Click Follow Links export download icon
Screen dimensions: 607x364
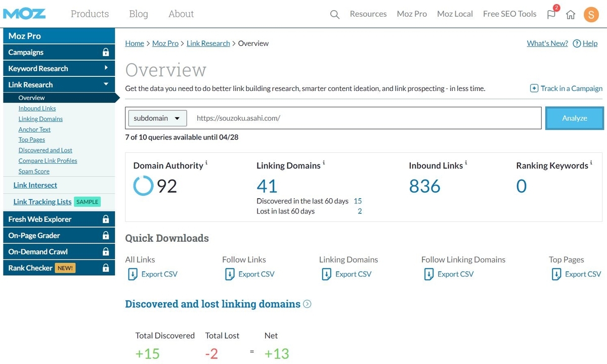click(x=230, y=274)
